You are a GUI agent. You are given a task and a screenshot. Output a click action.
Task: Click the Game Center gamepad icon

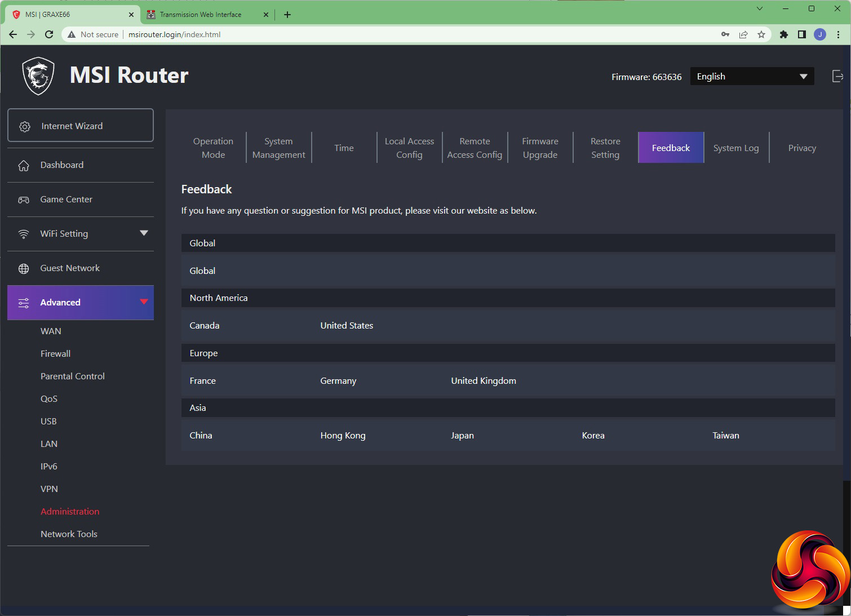[x=24, y=200]
